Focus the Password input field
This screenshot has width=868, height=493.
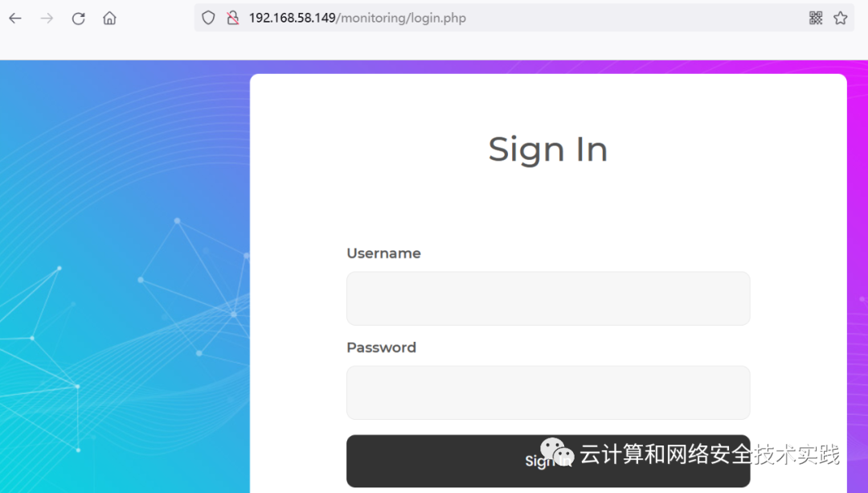(x=548, y=392)
